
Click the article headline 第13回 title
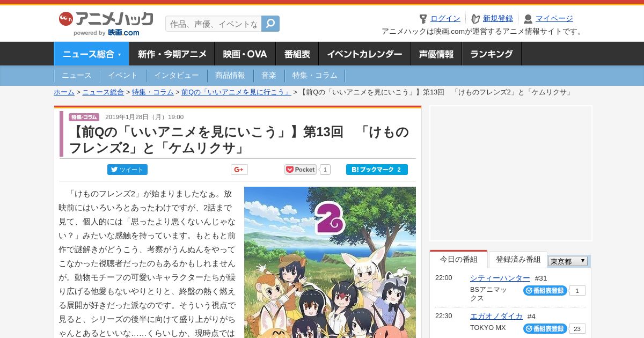point(239,139)
